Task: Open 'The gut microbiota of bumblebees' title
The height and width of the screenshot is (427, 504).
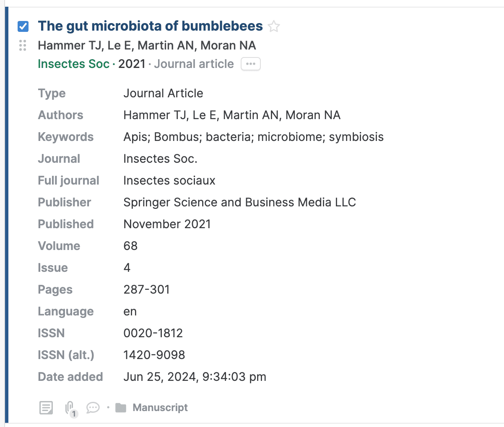Action: [150, 26]
